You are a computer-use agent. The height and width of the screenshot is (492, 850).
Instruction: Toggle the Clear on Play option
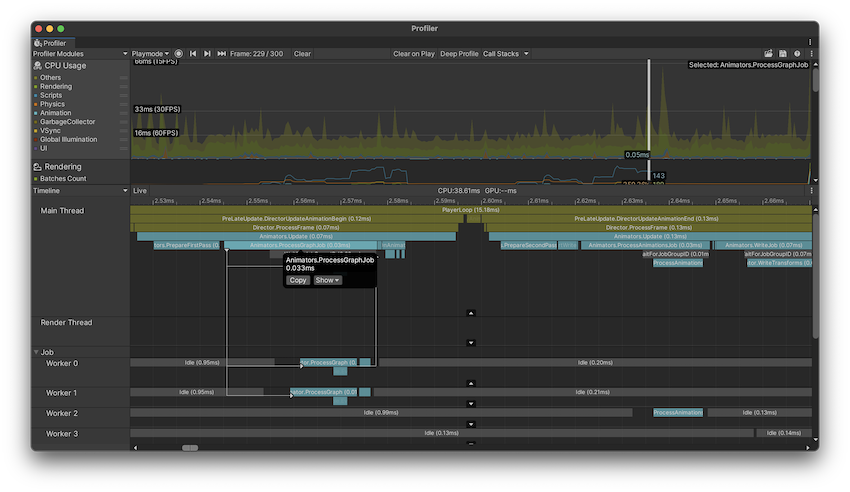(x=414, y=54)
